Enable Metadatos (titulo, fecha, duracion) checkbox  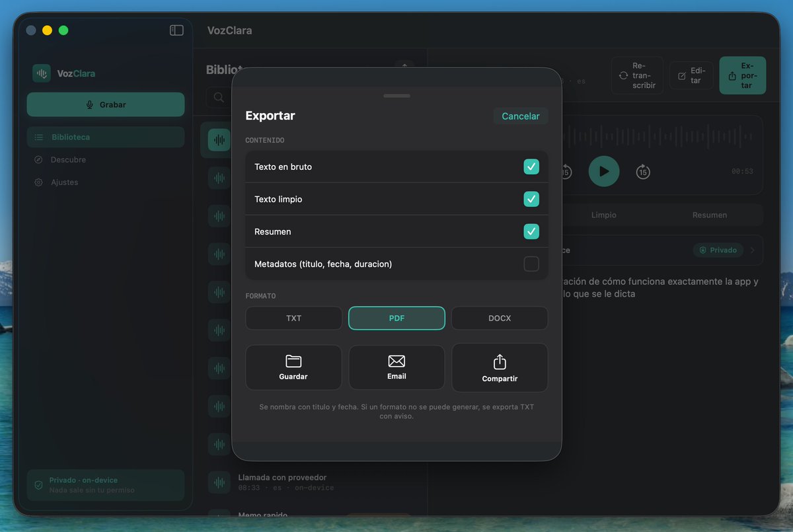(531, 264)
